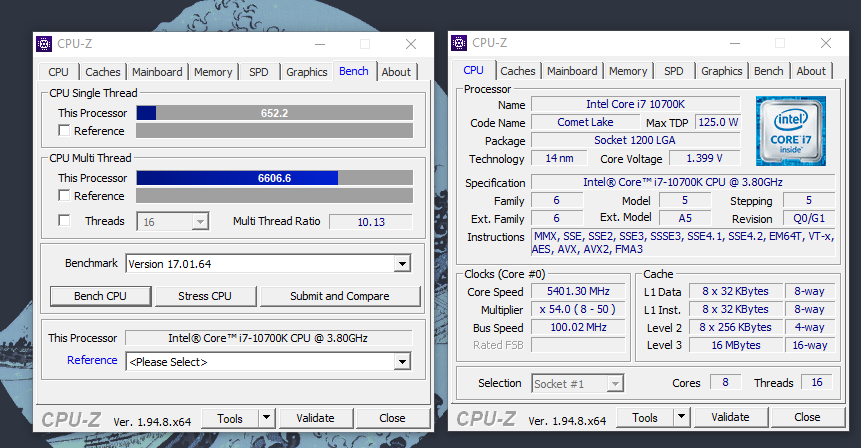Open Caches tab in right CPU window
The height and width of the screenshot is (448, 861).
(518, 71)
